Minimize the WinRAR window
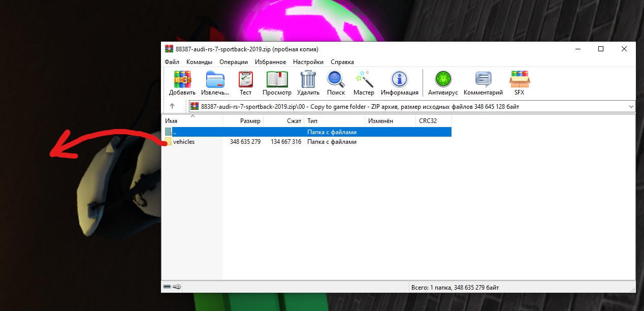The image size is (644, 311). [577, 49]
